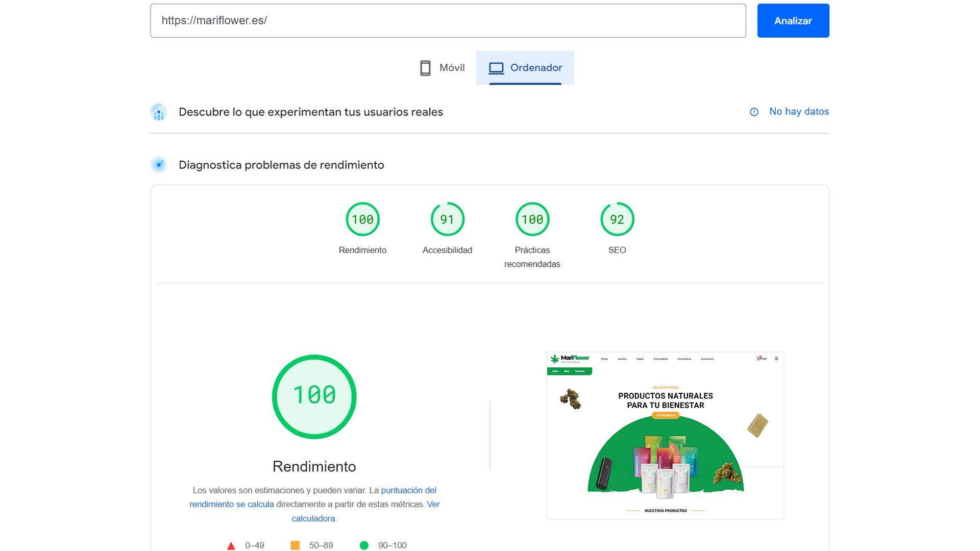The height and width of the screenshot is (551, 980).
Task: Click the heading Diagnostica problemas de rendimiento
Action: [x=281, y=165]
